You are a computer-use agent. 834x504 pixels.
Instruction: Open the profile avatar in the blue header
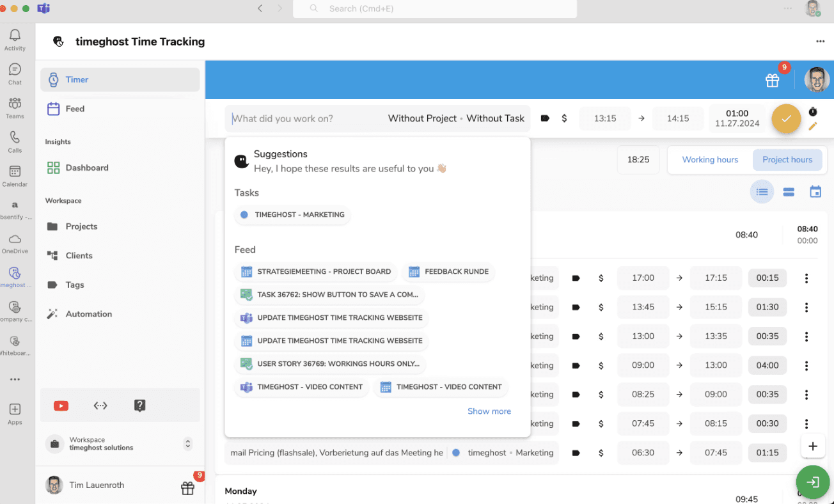point(817,80)
